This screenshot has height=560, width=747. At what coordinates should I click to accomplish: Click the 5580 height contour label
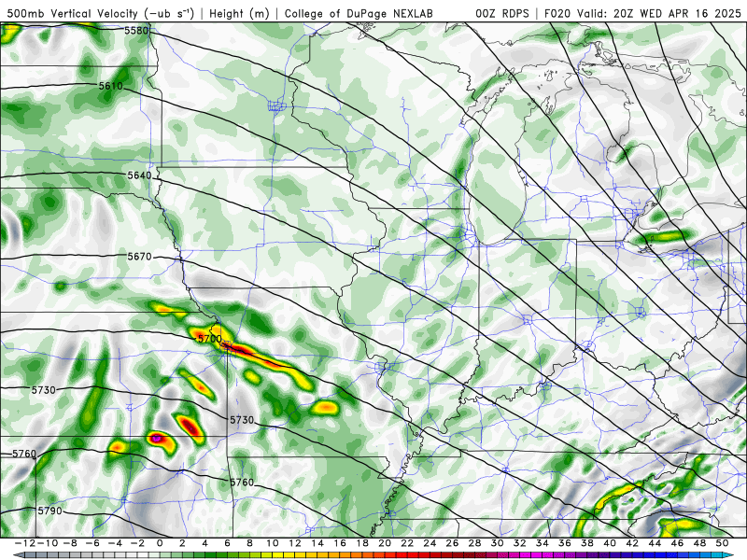pyautogui.click(x=136, y=31)
